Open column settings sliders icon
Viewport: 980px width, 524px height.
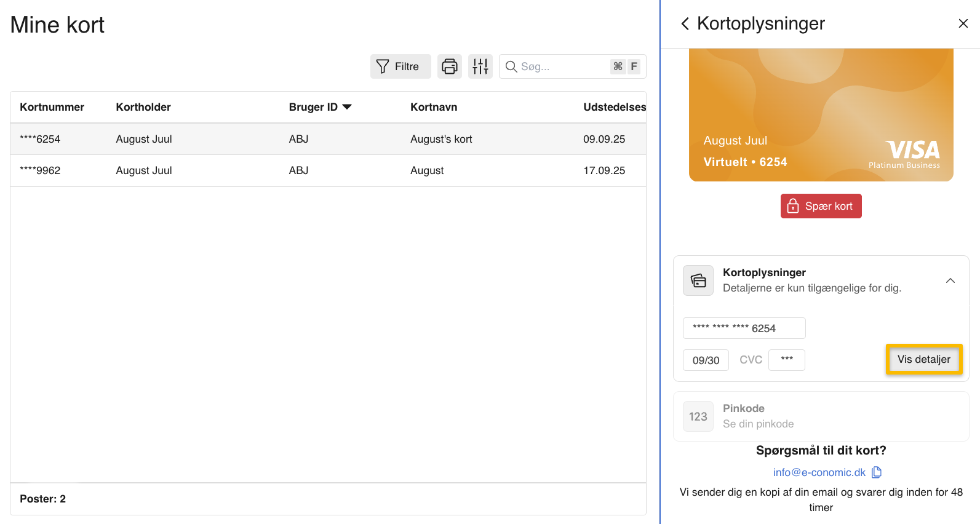coord(480,66)
